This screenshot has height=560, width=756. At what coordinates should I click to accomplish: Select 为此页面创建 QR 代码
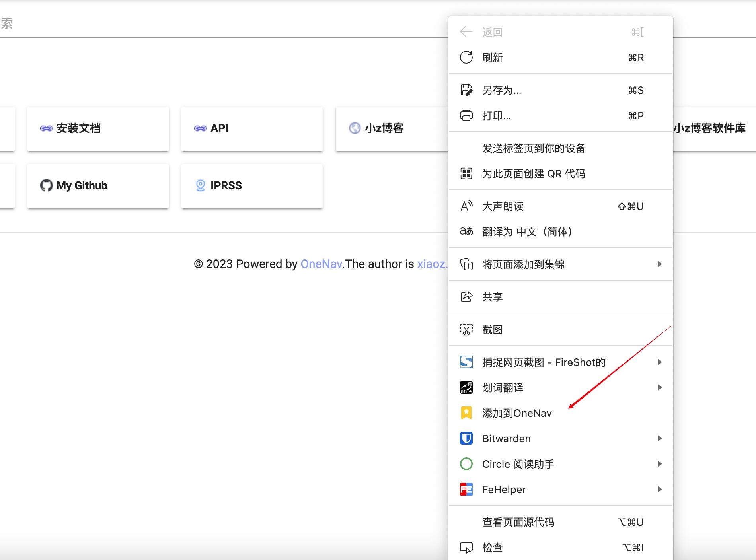click(x=561, y=173)
